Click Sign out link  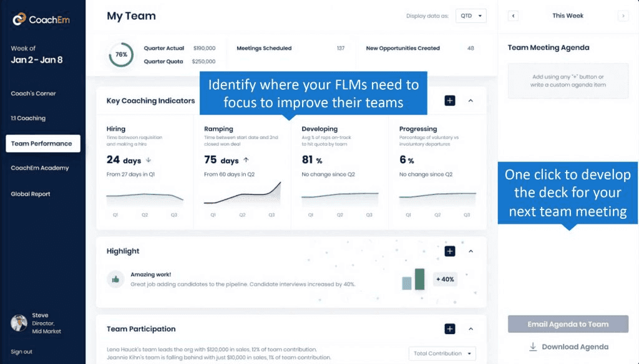click(x=21, y=352)
